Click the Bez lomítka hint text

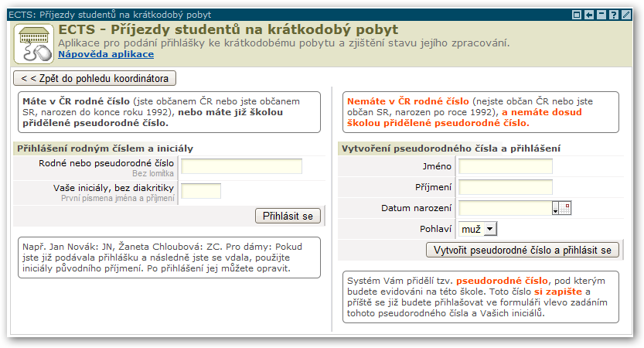click(x=153, y=173)
